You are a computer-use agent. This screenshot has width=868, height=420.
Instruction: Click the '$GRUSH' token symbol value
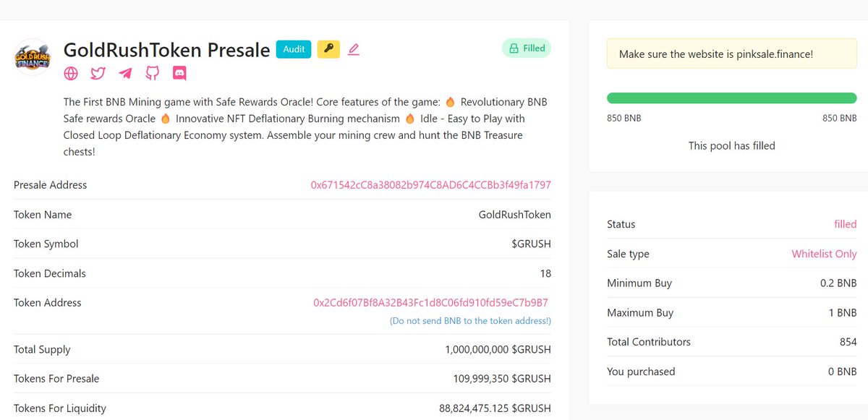532,244
